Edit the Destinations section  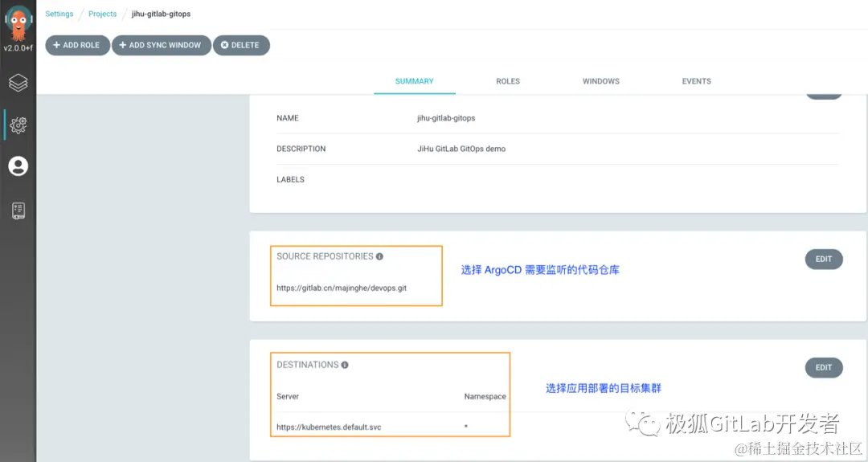(824, 367)
